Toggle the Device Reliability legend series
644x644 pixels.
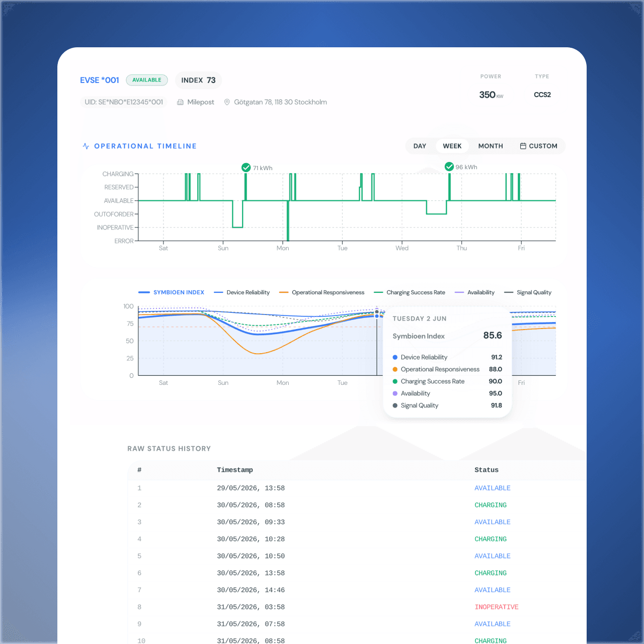click(242, 292)
